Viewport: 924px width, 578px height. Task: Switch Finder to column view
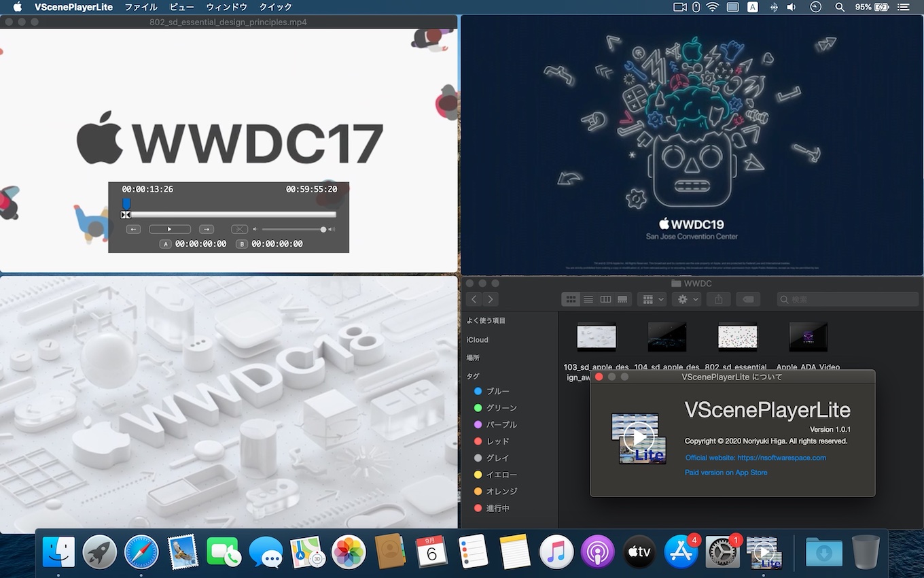coord(605,299)
